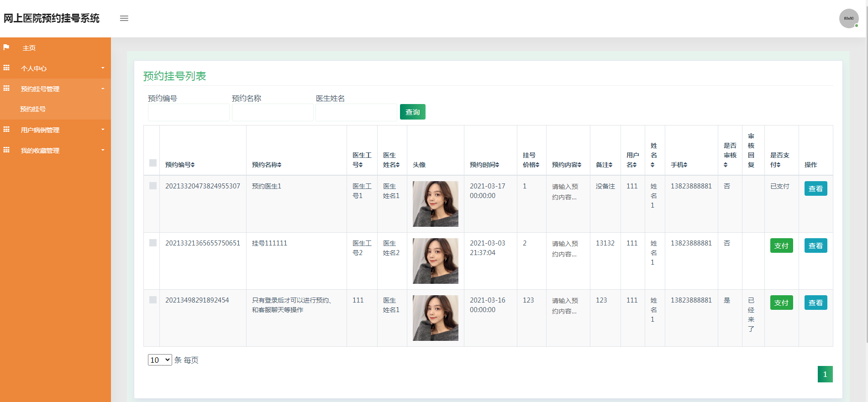Open 个人中心 menu item

(x=55, y=68)
